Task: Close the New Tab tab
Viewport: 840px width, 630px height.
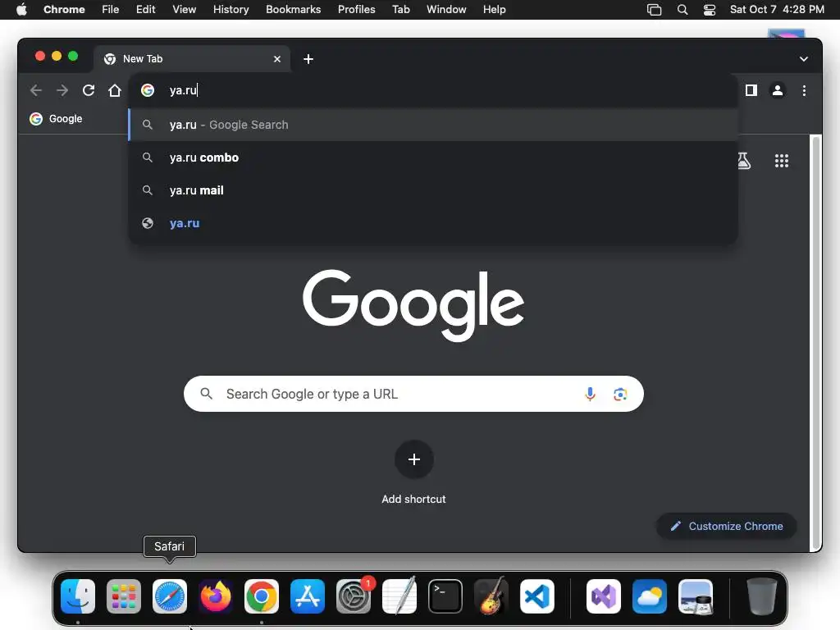Action: [x=277, y=59]
